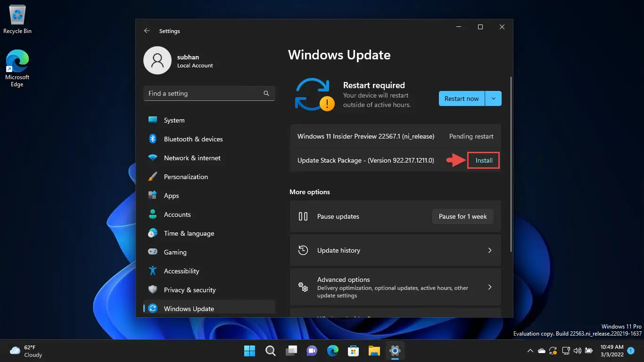Open the Windows Start button
This screenshot has height=362, width=644.
point(249,351)
